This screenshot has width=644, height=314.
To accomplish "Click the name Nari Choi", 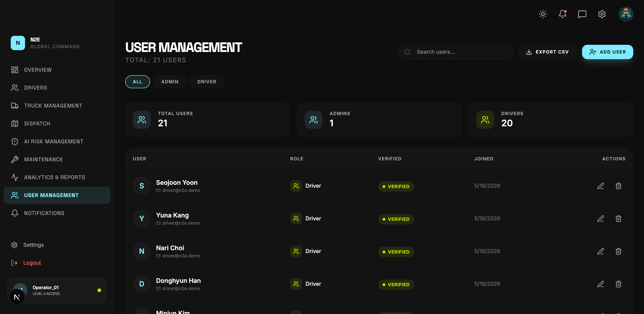I will pyautogui.click(x=170, y=248).
